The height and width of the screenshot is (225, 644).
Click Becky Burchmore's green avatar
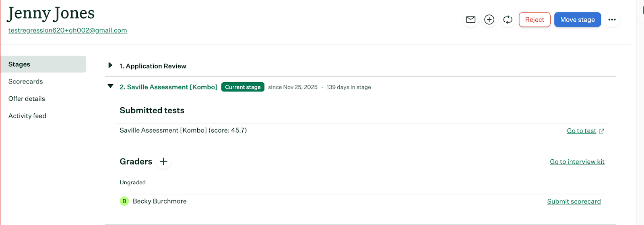(124, 201)
